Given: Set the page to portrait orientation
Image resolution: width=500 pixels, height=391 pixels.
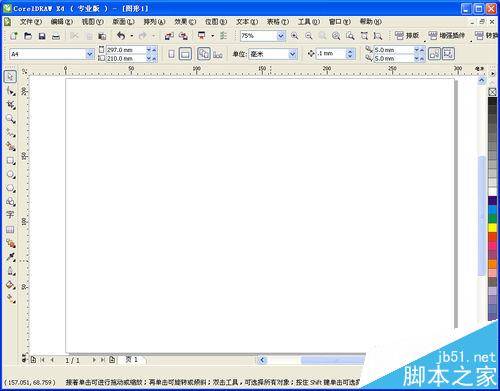Looking at the screenshot, I should [x=171, y=54].
